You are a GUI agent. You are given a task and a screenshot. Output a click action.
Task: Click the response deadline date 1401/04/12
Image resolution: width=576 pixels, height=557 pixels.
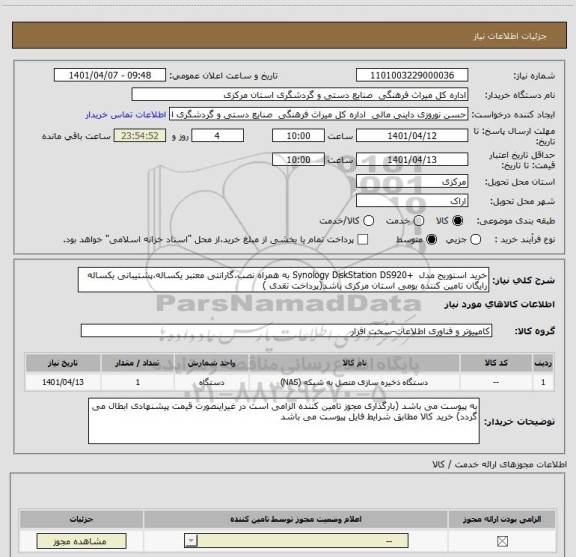click(412, 136)
